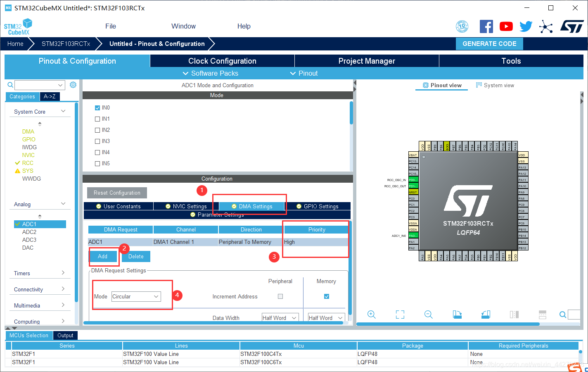Click the pin search magnifier icon
This screenshot has width=588, height=372.
pyautogui.click(x=562, y=315)
